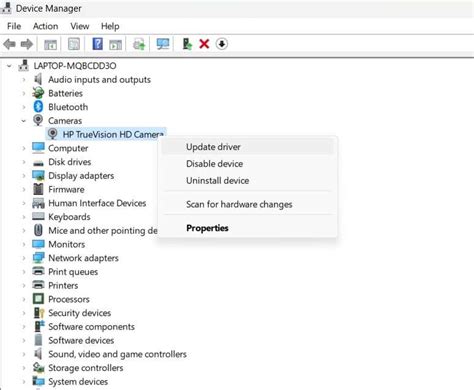Collapse the LAPTOP-MQBCDD3O root node
This screenshot has width=474, height=390.
(x=9, y=66)
